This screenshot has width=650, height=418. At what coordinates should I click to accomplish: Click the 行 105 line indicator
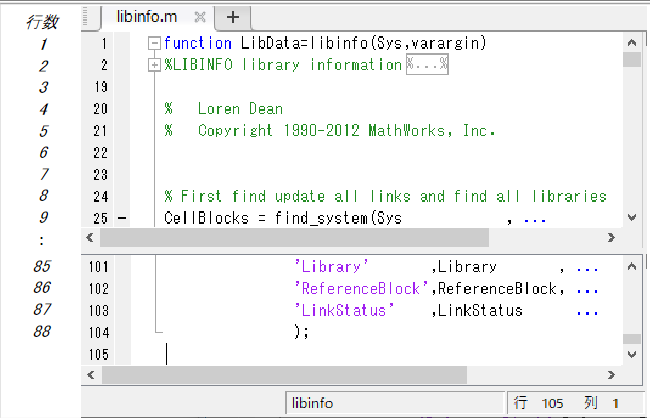point(539,403)
